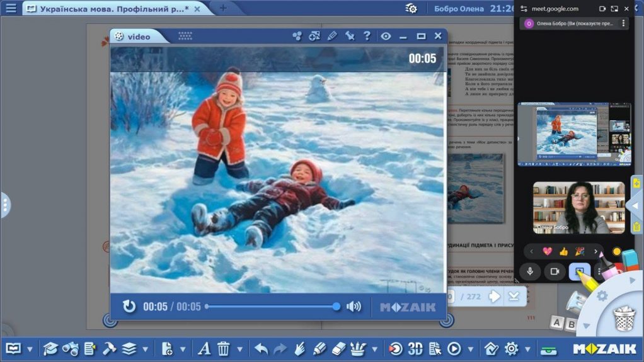This screenshot has width=644, height=362.
Task: Mute the video with the speaker icon
Action: point(354,306)
